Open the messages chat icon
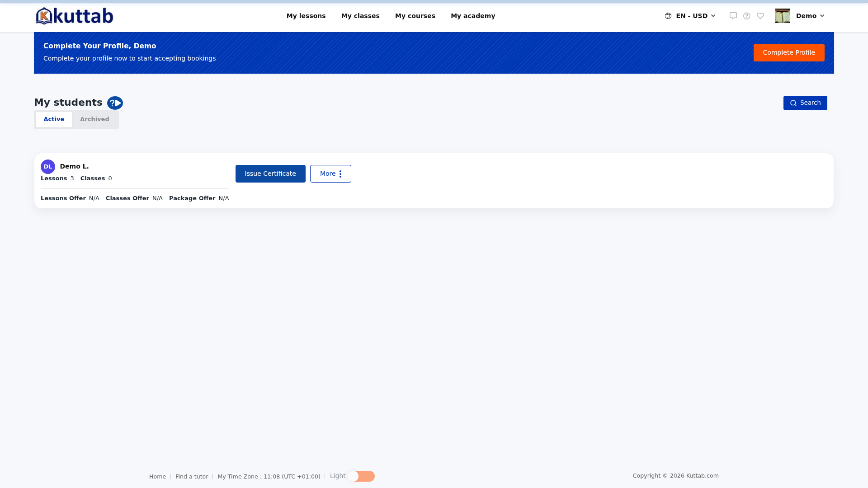The image size is (868, 488). point(733,16)
